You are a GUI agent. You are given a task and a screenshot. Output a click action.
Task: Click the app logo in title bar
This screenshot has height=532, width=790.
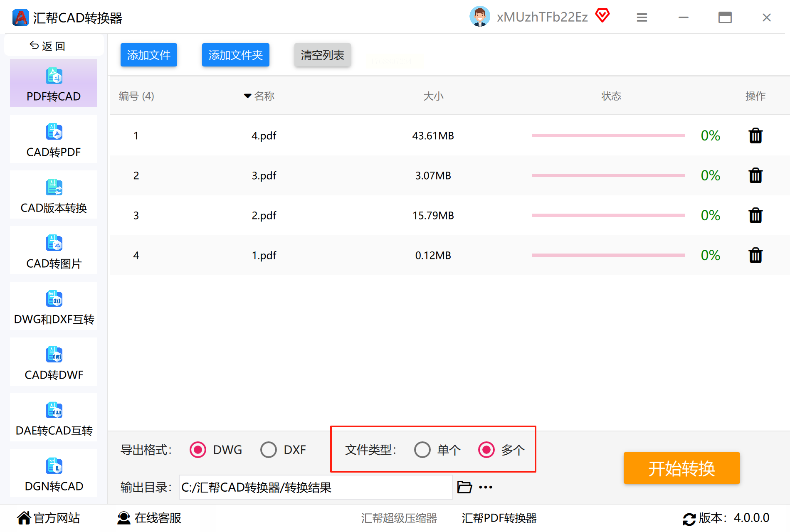[x=21, y=17]
